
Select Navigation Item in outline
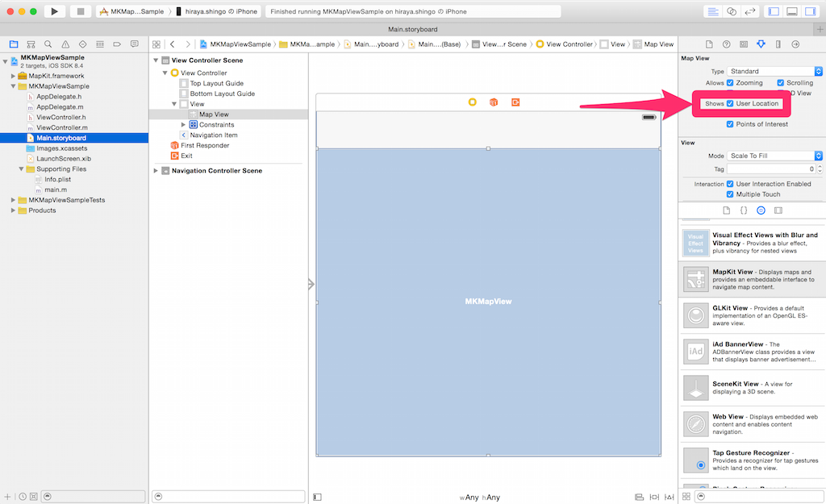click(213, 135)
